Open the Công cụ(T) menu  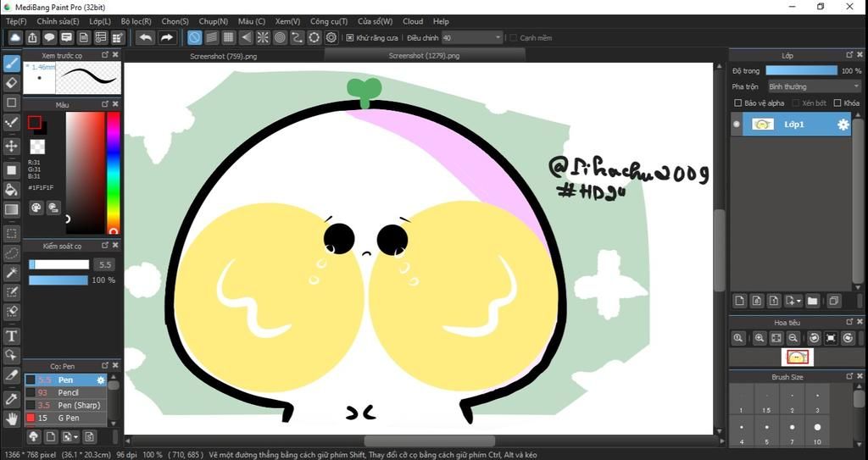click(329, 21)
